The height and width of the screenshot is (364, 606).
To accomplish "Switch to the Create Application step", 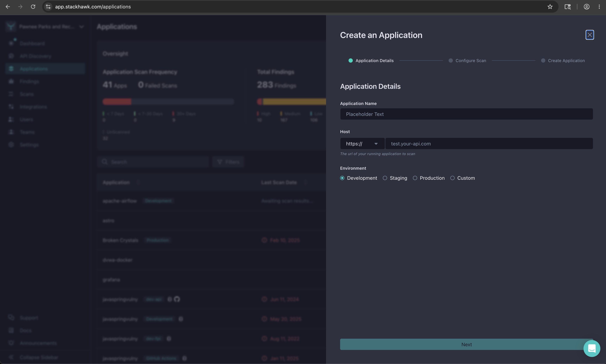I will pos(563,61).
